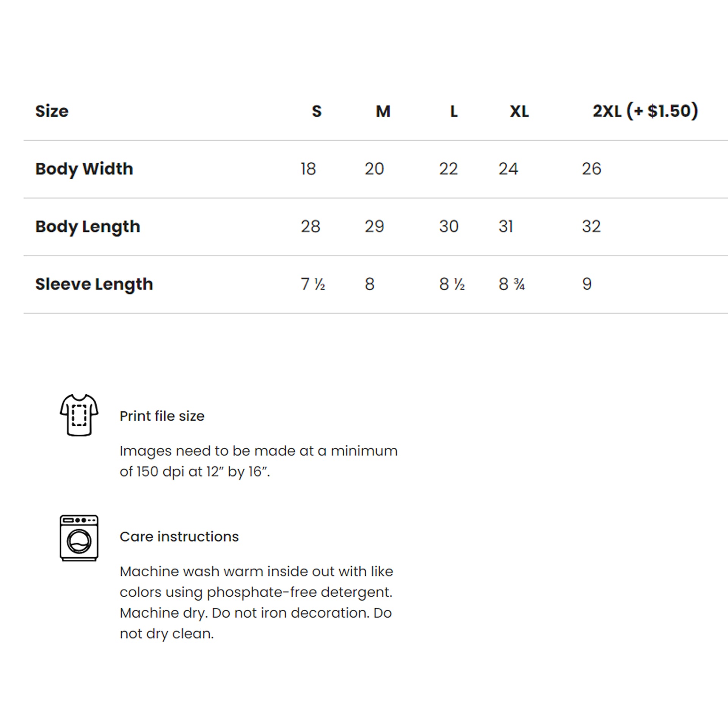Viewport: 728px width, 728px height.
Task: Select the Body Length row label
Action: tap(88, 227)
